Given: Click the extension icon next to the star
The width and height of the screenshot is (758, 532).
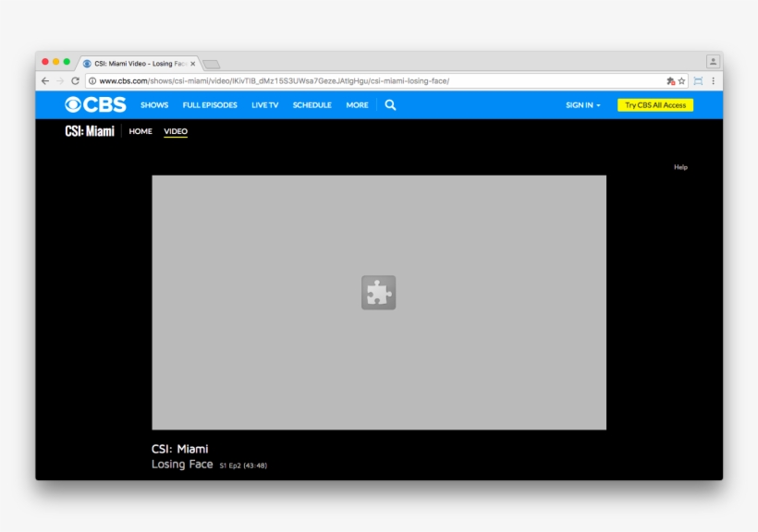Looking at the screenshot, I should coord(698,81).
